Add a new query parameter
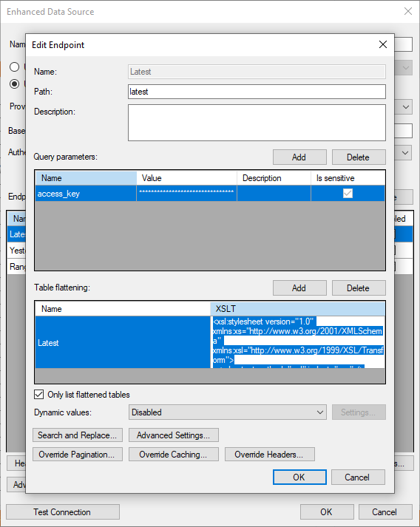This screenshot has width=420, height=527. point(299,157)
